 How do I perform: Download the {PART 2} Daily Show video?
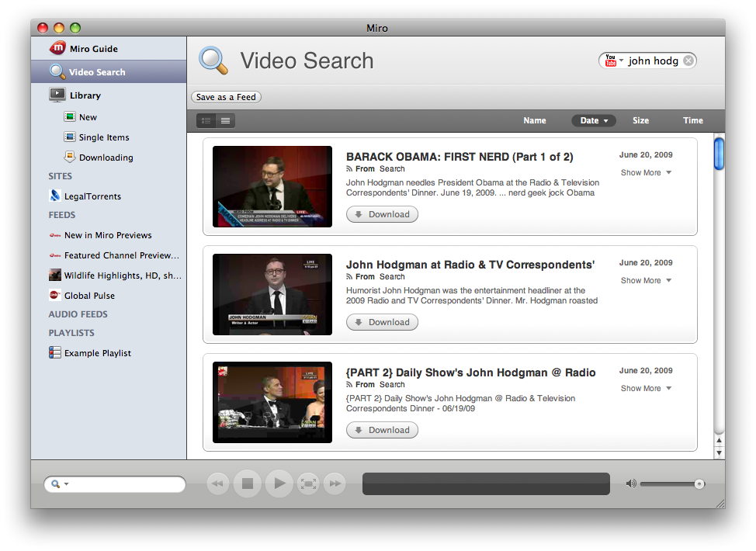[x=383, y=431]
